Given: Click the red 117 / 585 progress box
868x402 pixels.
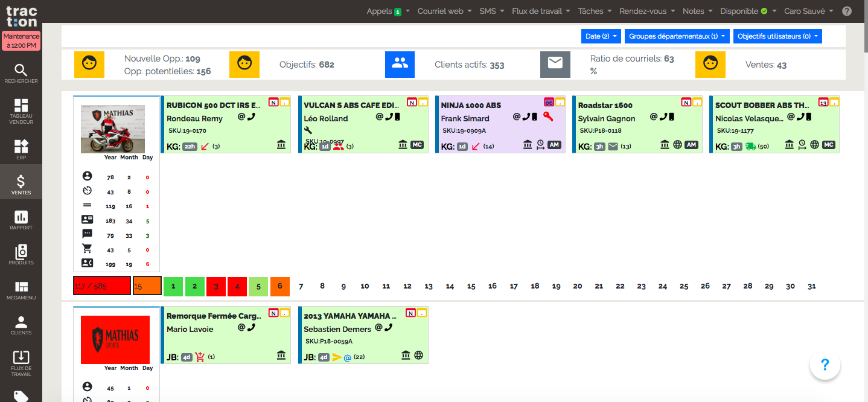Looking at the screenshot, I should tap(102, 286).
